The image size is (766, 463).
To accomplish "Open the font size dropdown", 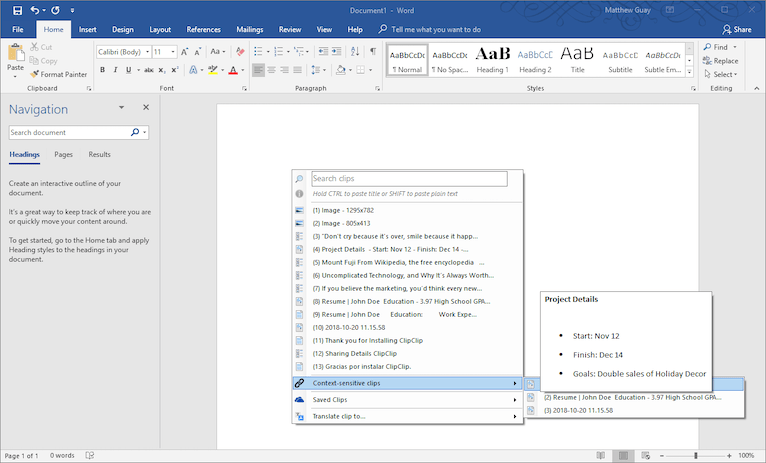I will (173, 51).
